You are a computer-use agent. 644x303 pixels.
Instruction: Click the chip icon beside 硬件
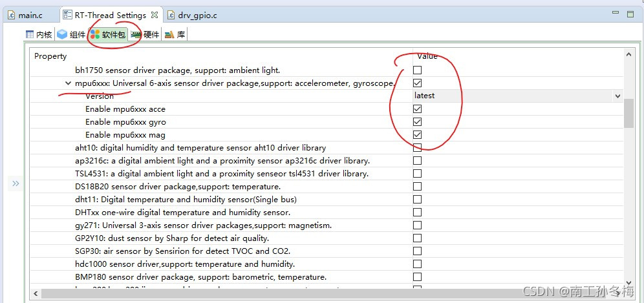click(x=136, y=36)
